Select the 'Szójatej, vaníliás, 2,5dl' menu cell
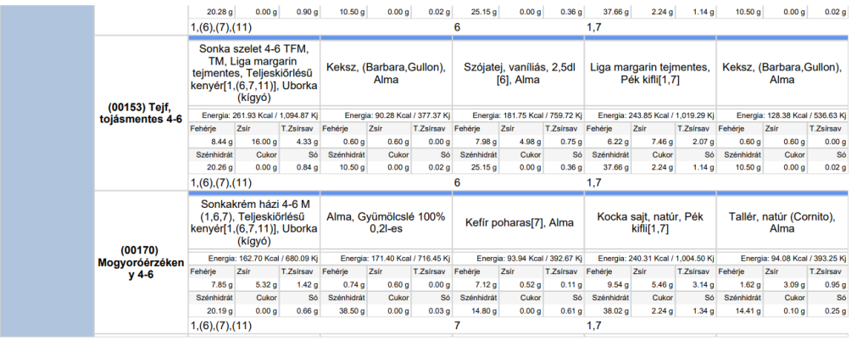Viewport: 868px width, 341px height. pyautogui.click(x=518, y=73)
